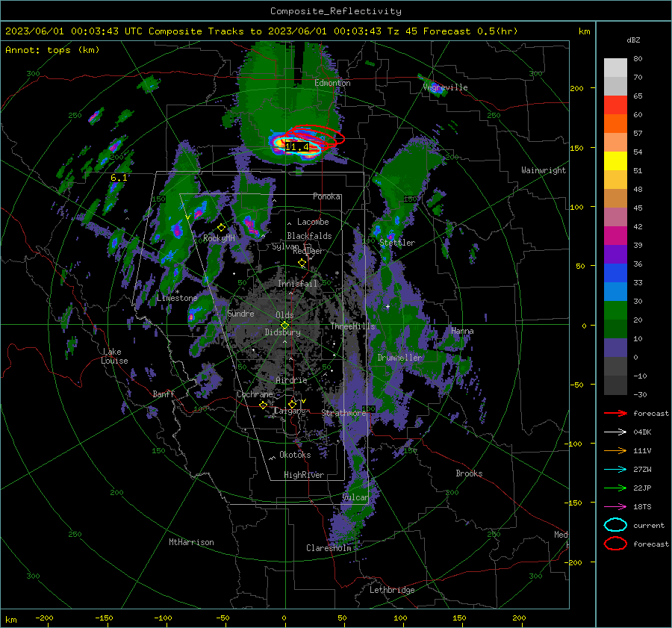Click the yellow diamond marker at Olds
Image resolution: width=672 pixels, height=628 pixels.
click(x=284, y=325)
